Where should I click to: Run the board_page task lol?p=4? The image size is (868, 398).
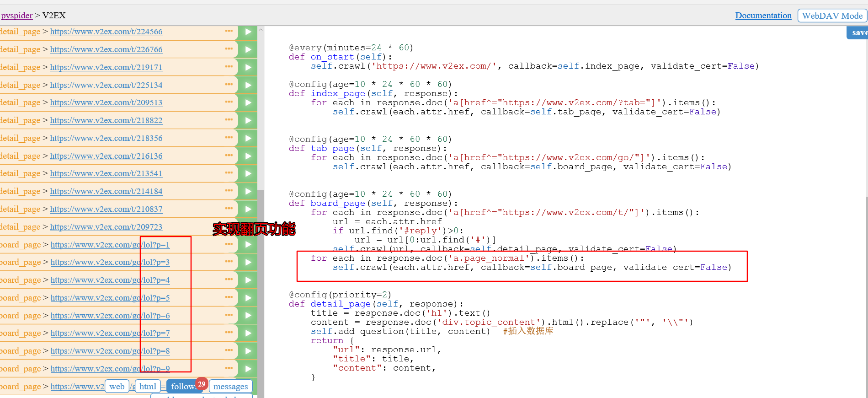[x=248, y=280]
